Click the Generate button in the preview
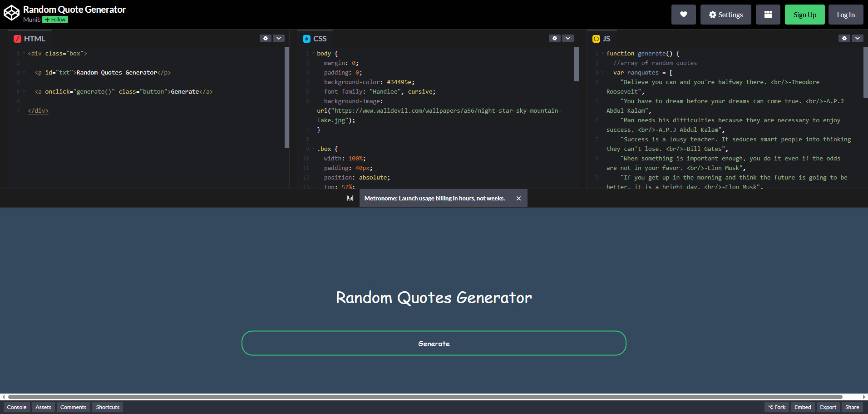868x414 pixels. point(434,343)
